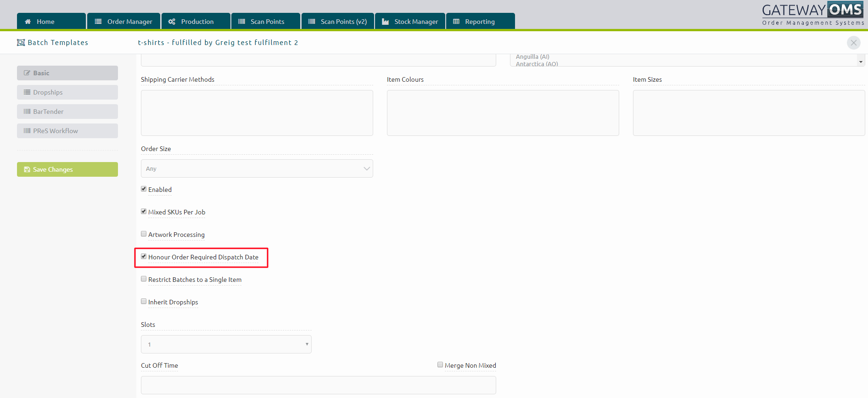868x398 pixels.
Task: Check Restrict Batches to a Single Item
Action: click(x=144, y=279)
